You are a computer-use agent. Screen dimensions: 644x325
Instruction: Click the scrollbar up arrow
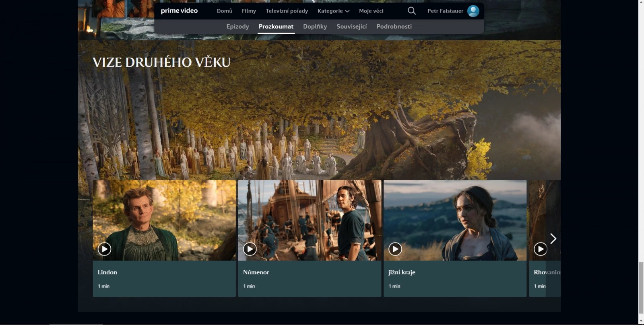(x=641, y=2)
